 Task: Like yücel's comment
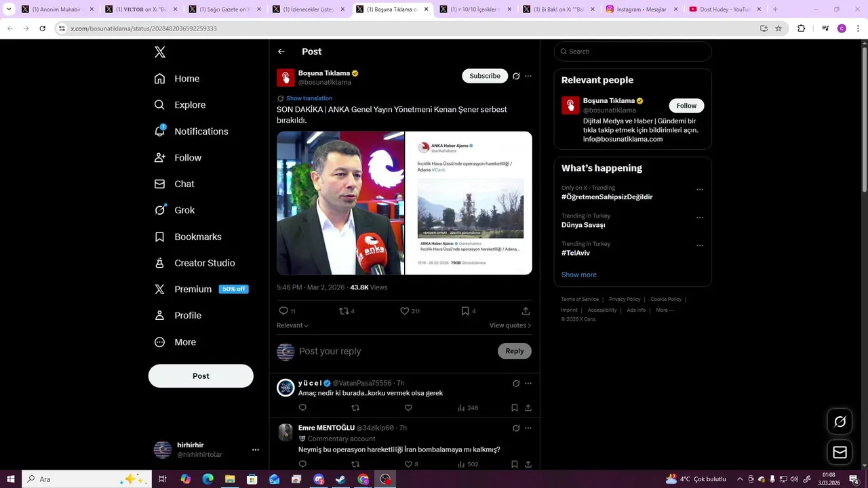(408, 408)
